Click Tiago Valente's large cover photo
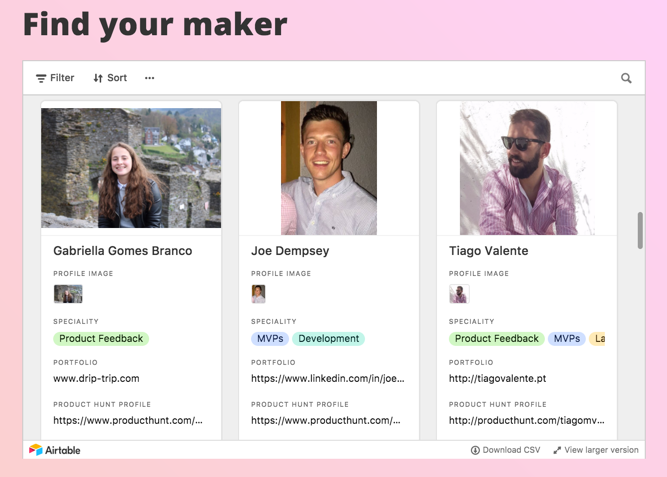This screenshot has height=477, width=667. (x=526, y=167)
